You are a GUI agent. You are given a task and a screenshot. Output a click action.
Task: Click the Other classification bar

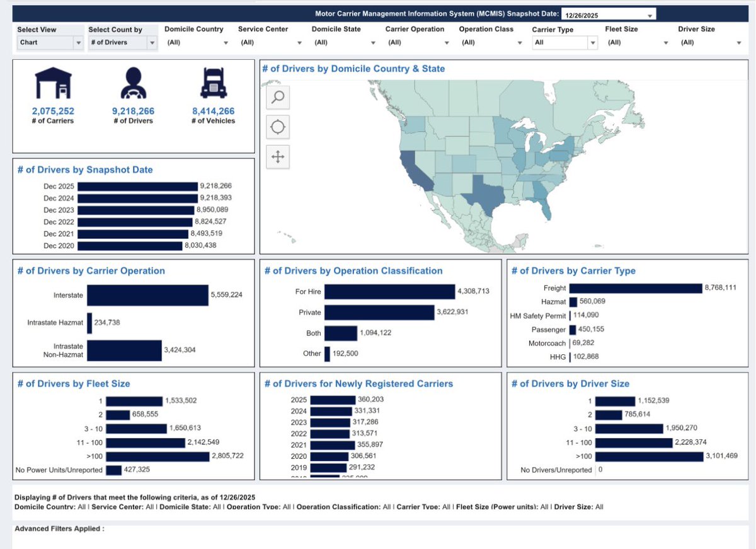[x=327, y=354]
